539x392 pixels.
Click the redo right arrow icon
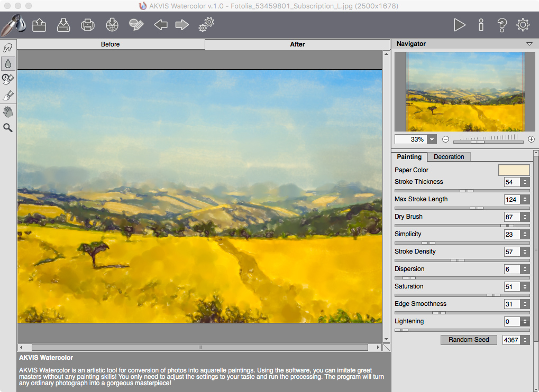(182, 25)
